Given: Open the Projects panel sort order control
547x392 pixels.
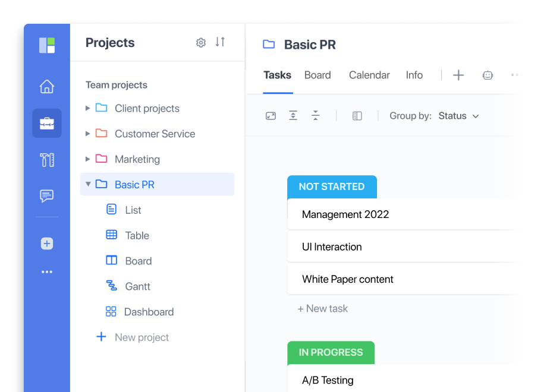Looking at the screenshot, I should point(220,42).
